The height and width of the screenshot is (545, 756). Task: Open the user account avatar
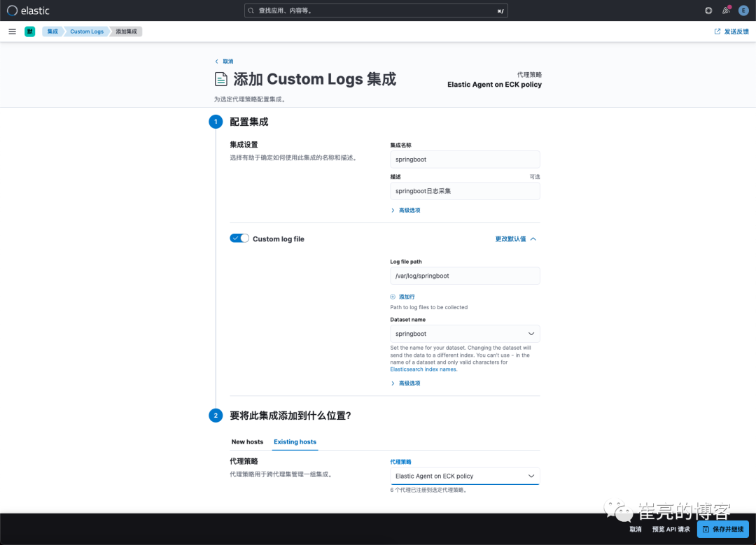(x=743, y=10)
